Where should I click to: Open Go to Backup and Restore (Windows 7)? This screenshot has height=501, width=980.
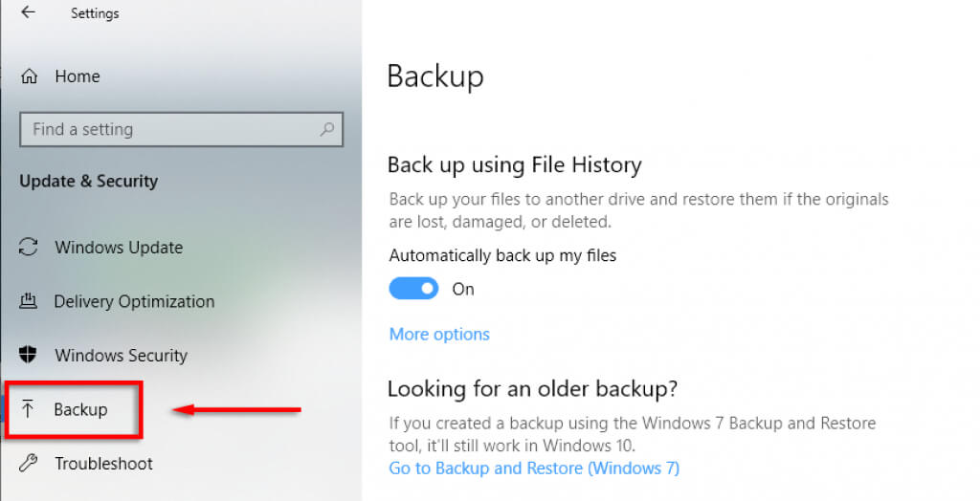tap(534, 468)
